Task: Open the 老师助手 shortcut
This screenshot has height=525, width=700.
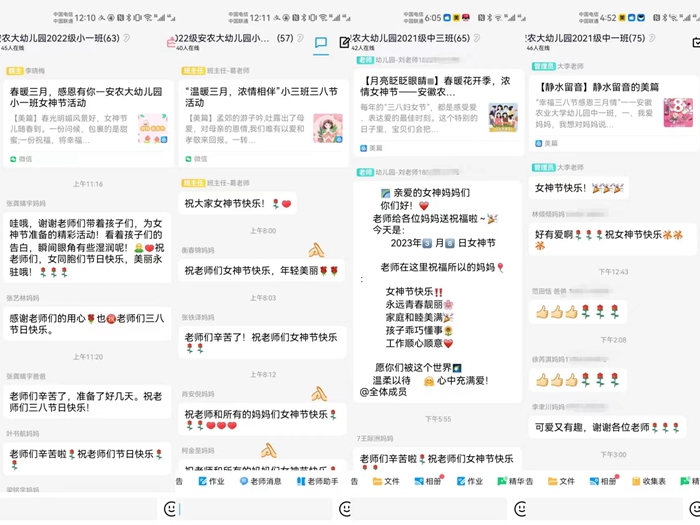Action: click(x=318, y=481)
